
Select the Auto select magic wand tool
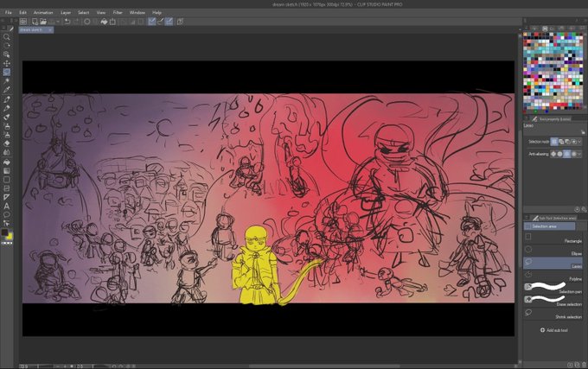click(x=6, y=81)
